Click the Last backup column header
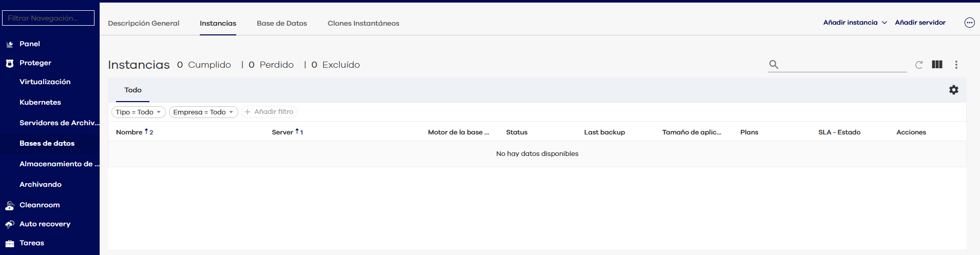 point(605,132)
